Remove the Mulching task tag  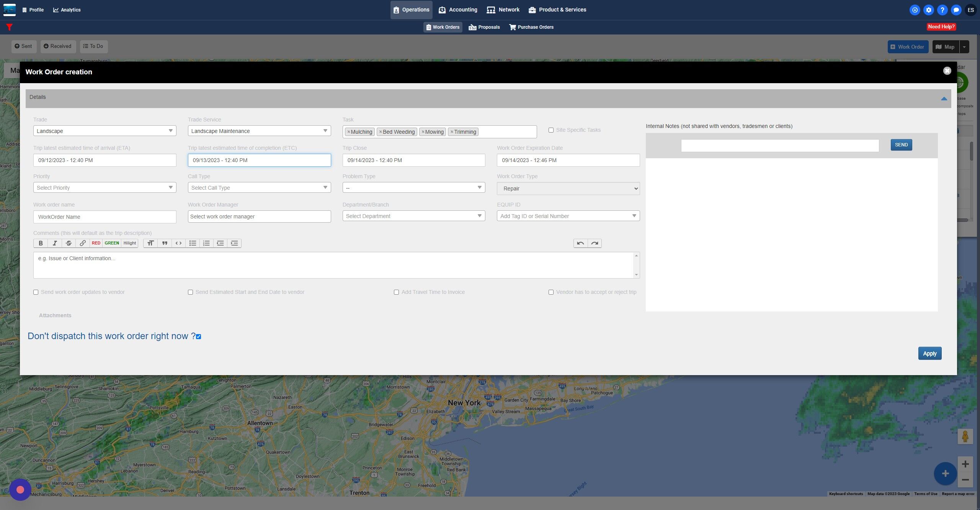(349, 132)
